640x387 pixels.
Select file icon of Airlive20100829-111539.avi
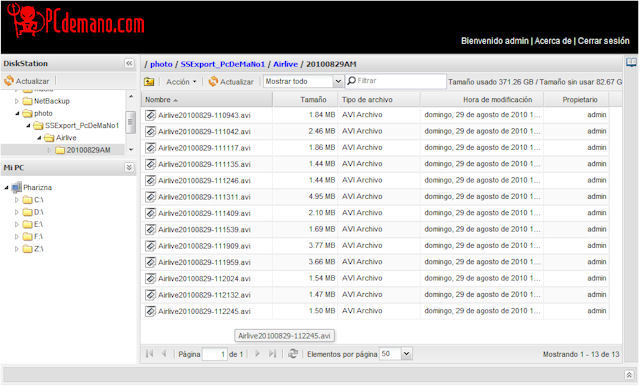150,229
